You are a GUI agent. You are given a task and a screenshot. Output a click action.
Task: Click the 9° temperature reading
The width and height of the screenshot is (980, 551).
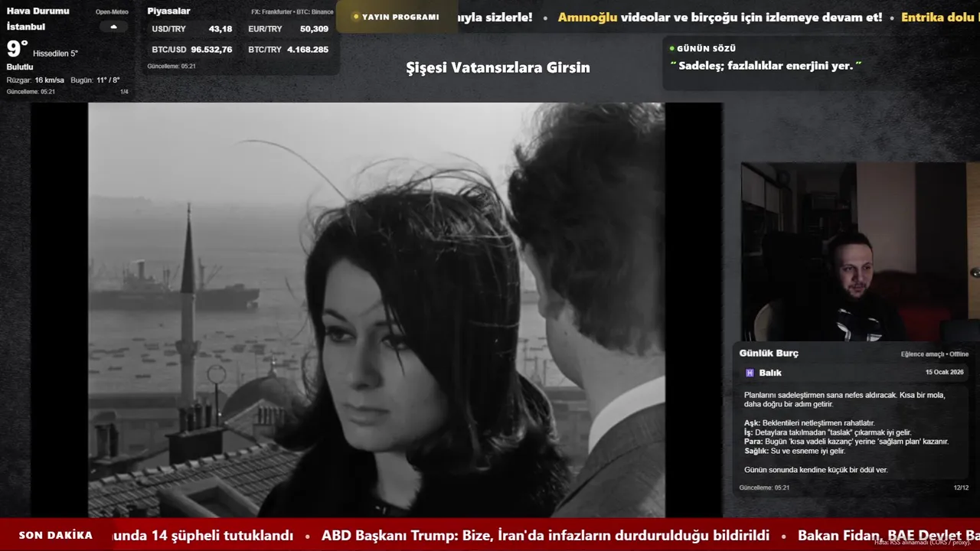[x=18, y=49]
